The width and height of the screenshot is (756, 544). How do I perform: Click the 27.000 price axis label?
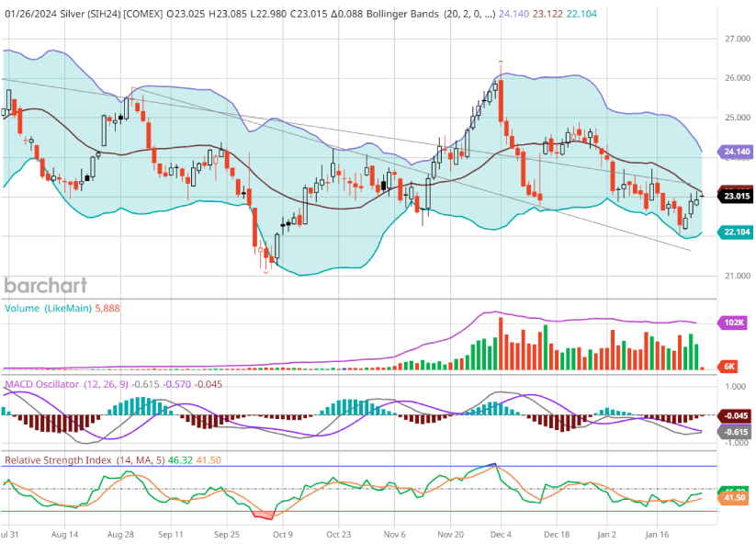pos(733,40)
